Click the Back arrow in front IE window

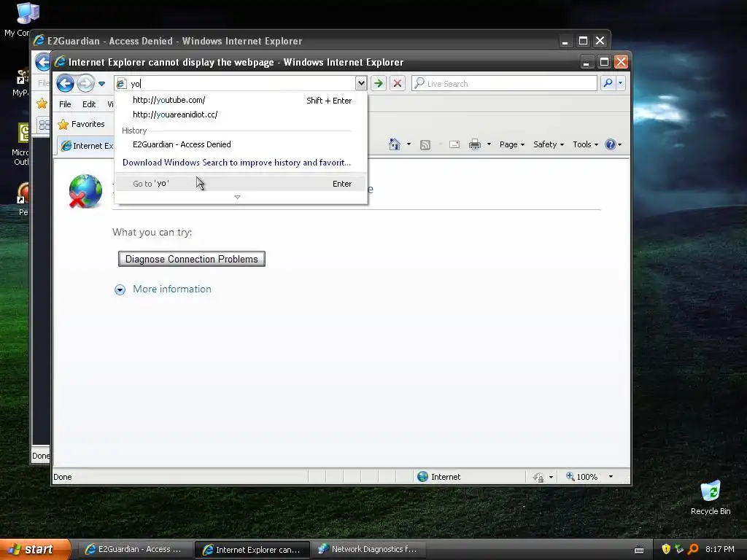click(x=65, y=83)
